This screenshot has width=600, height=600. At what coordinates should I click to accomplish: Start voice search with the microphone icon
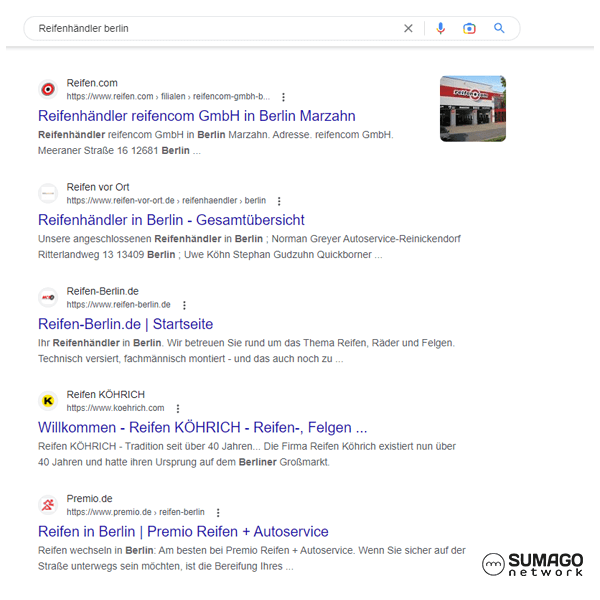(440, 28)
